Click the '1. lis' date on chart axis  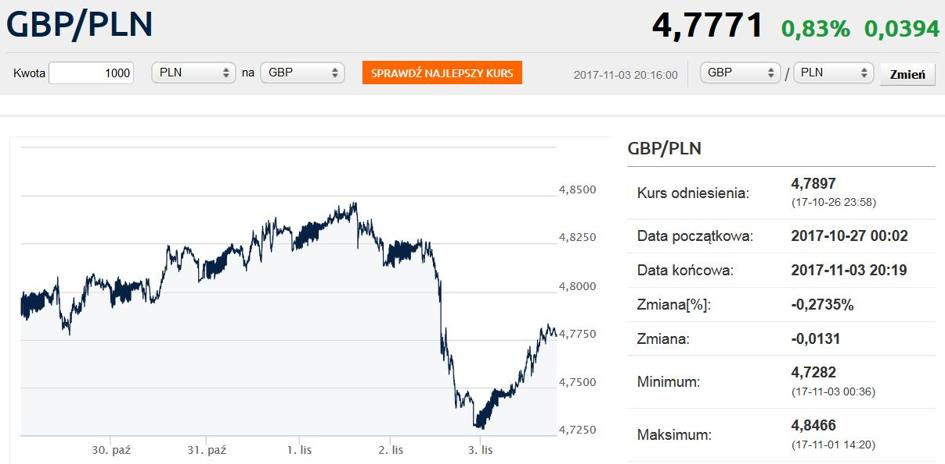[x=299, y=450]
